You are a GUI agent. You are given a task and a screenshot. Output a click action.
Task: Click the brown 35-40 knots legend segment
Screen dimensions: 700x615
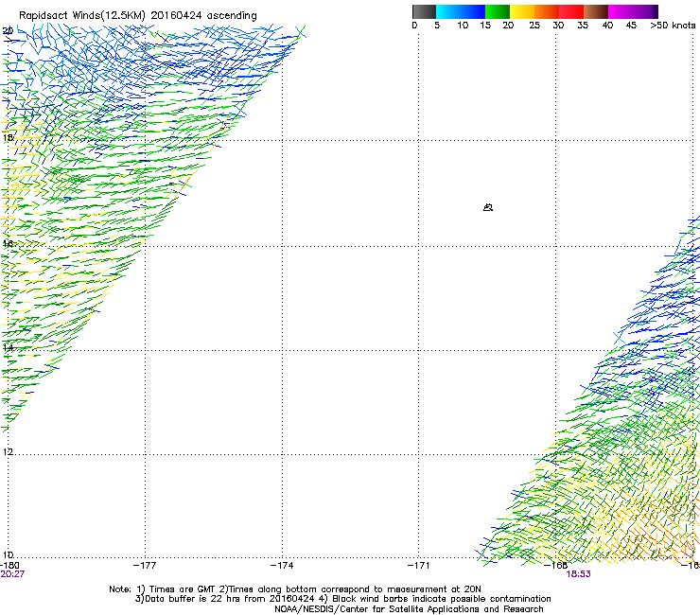(x=596, y=11)
